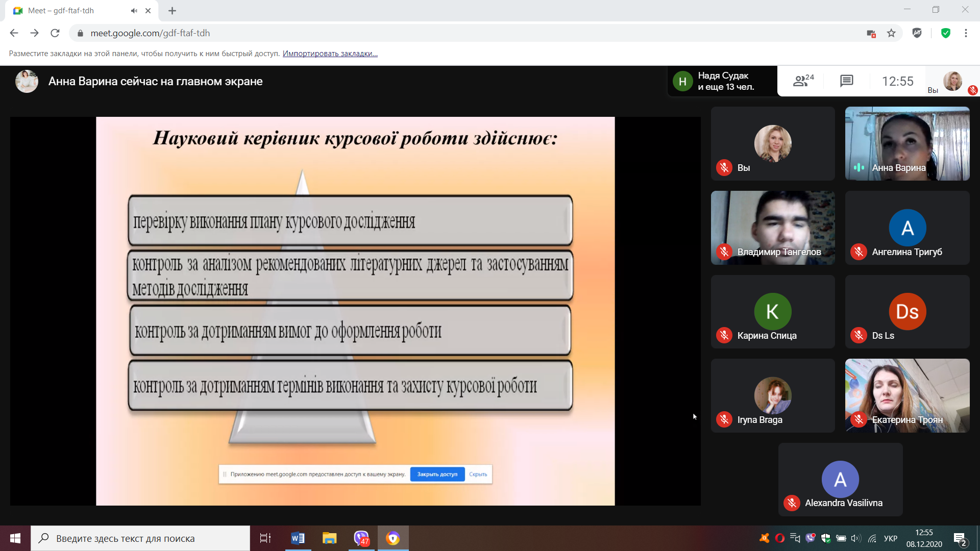The width and height of the screenshot is (980, 551).
Task: Click Импортировать закладки link
Action: coord(330,54)
